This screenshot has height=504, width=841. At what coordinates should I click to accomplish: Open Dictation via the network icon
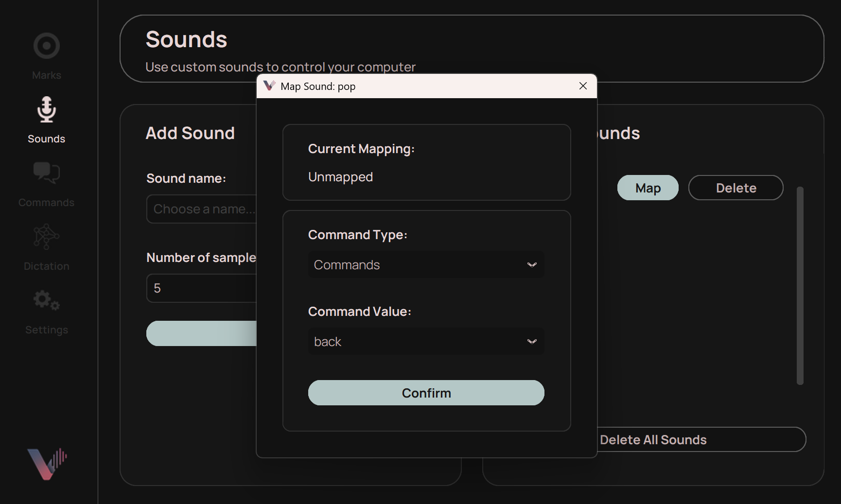point(46,237)
